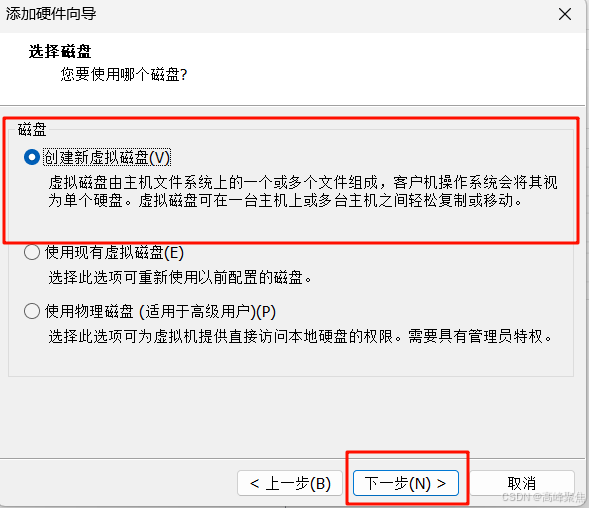589x508 pixels.
Task: Click the 使用现有虚拟磁盘(E) text label
Action: pyautogui.click(x=114, y=252)
